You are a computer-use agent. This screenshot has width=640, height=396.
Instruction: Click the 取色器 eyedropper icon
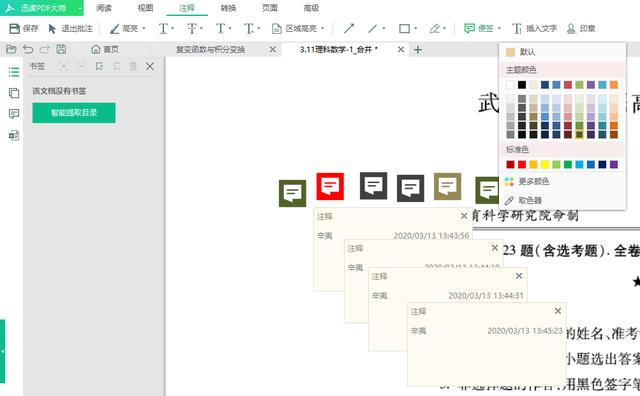tap(509, 200)
